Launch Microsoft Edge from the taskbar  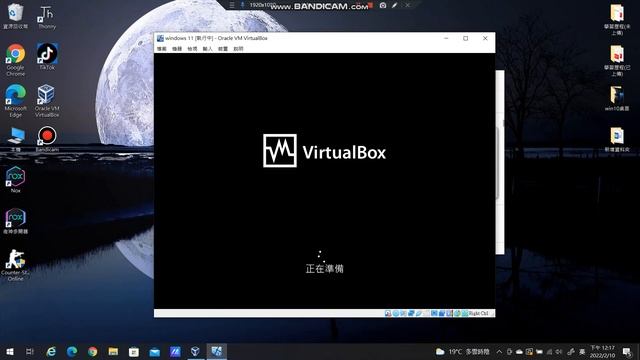[x=72, y=351]
